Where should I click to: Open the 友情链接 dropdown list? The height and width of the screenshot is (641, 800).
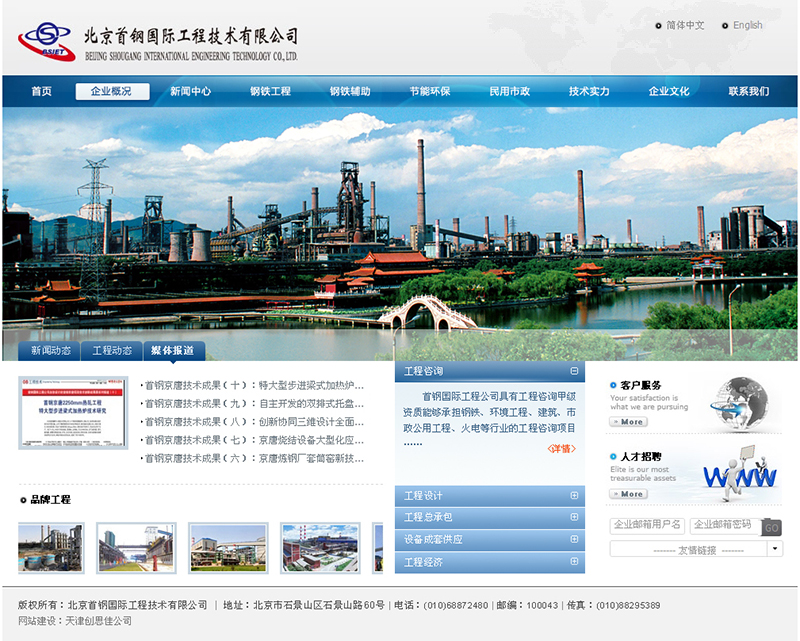click(775, 549)
